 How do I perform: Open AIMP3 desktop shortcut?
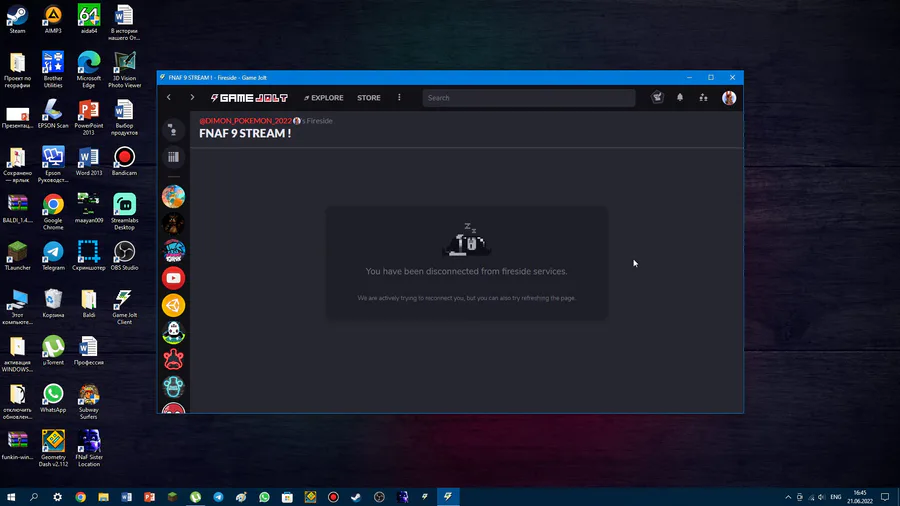53,19
